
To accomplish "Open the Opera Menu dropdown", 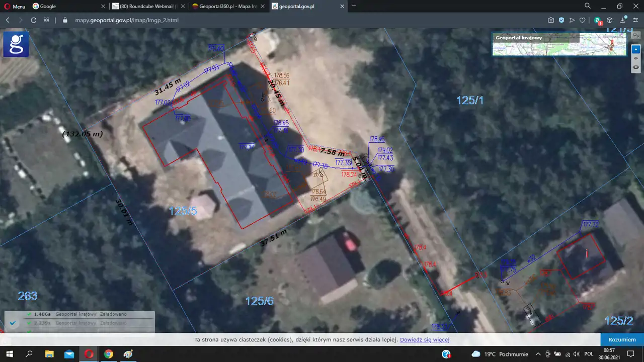I will (14, 7).
